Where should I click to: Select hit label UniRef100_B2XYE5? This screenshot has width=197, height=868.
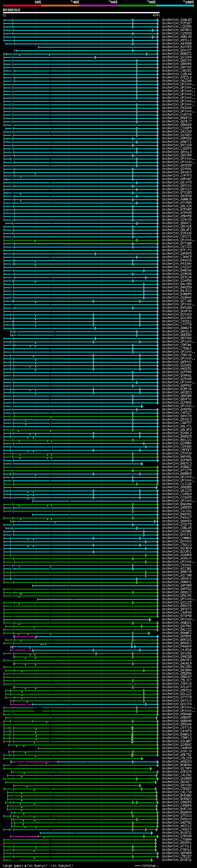click(x=177, y=47)
